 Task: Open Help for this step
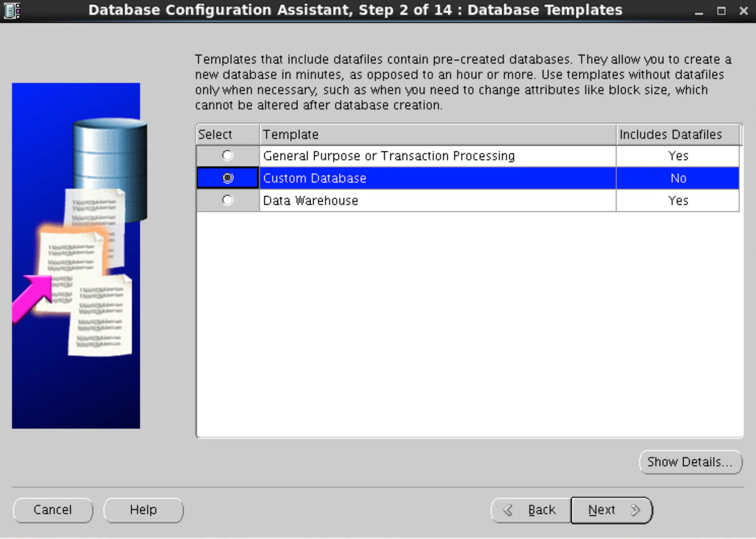point(144,510)
